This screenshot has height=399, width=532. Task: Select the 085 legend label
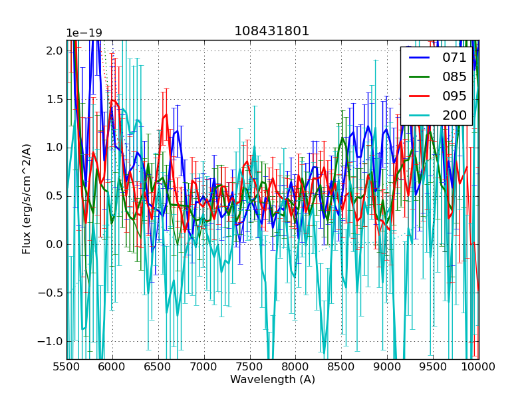(455, 77)
